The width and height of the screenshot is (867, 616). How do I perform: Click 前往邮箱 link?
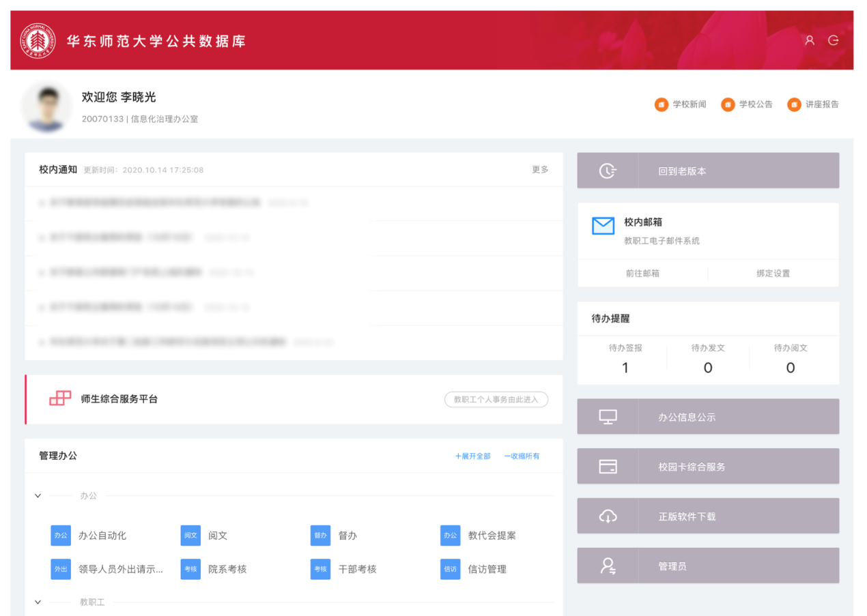pos(642,273)
